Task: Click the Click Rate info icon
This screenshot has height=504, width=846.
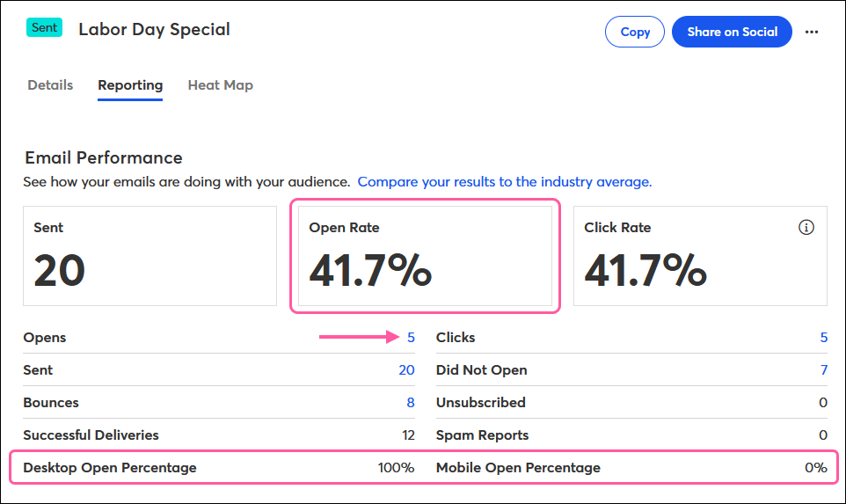Action: [806, 228]
